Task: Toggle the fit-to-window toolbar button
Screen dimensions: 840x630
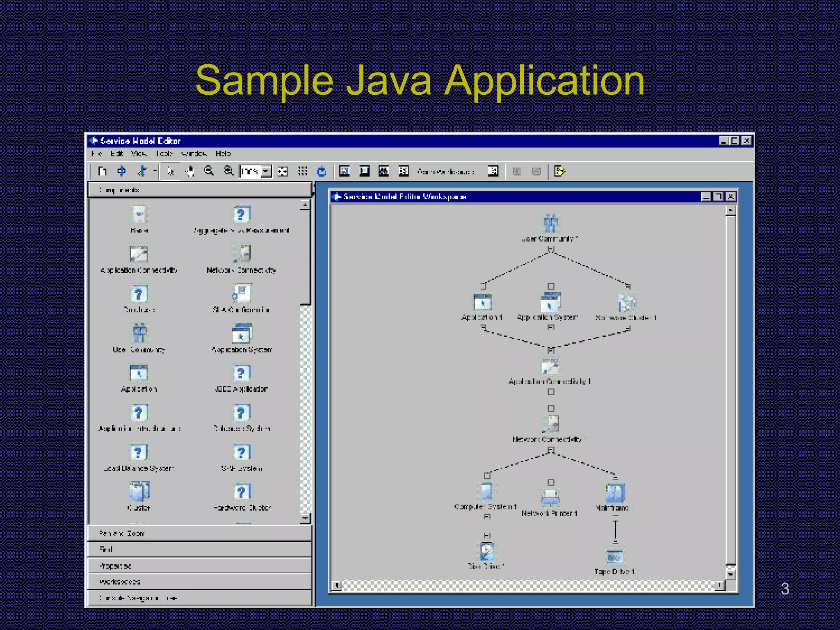Action: (283, 171)
